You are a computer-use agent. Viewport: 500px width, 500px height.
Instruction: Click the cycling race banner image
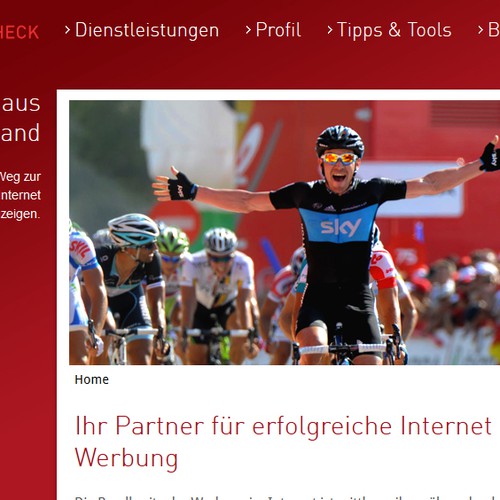pyautogui.click(x=285, y=232)
